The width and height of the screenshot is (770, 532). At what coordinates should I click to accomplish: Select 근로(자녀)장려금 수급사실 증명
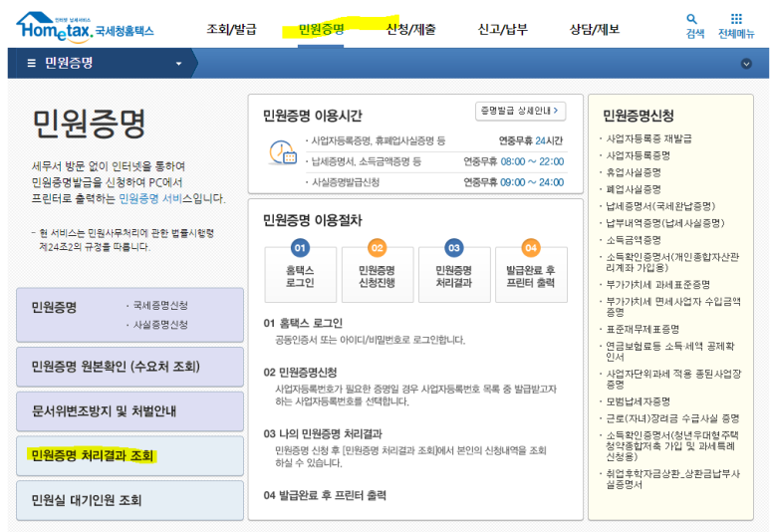[x=672, y=418]
